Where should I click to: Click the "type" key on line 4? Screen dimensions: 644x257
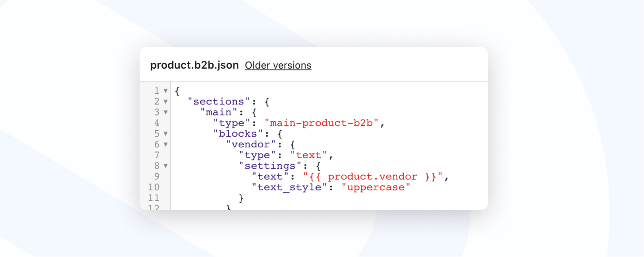click(x=232, y=123)
